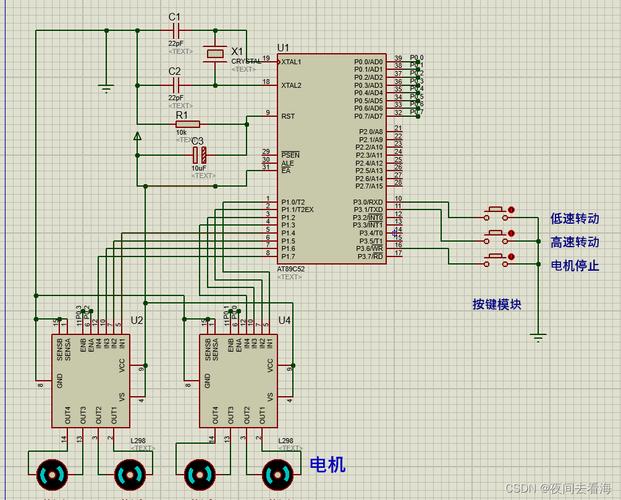
Task: Click the P1.1/T2EX pin label
Action: pos(297,210)
